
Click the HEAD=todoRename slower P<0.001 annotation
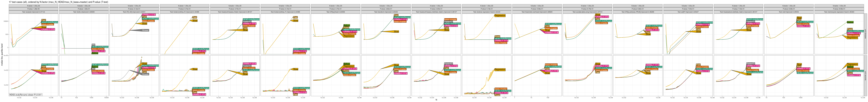[x=26, y=95]
